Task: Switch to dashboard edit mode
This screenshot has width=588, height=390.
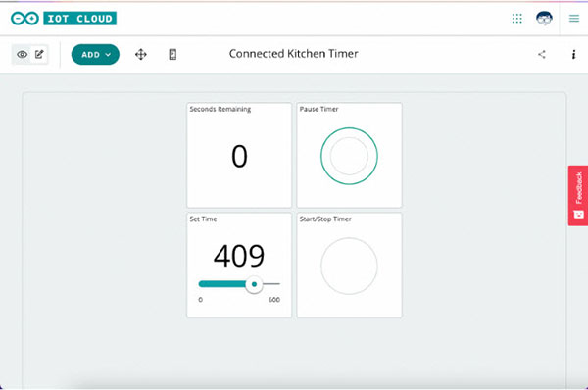Action: 39,54
